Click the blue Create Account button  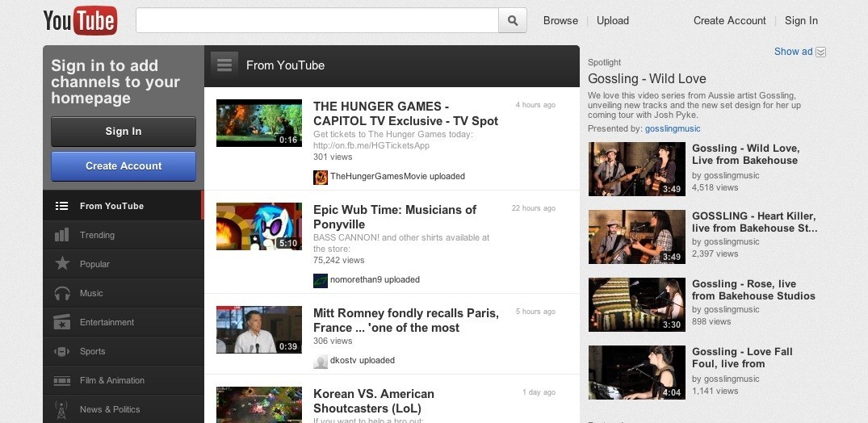coord(124,166)
